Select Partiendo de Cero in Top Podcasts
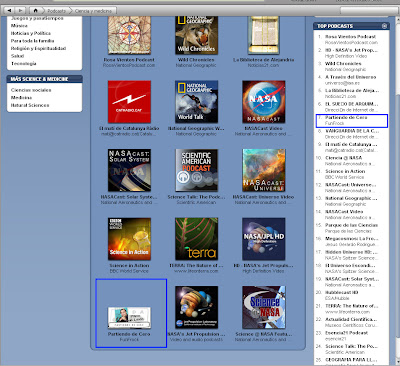Viewport: 400px width, 366px height. [x=352, y=120]
